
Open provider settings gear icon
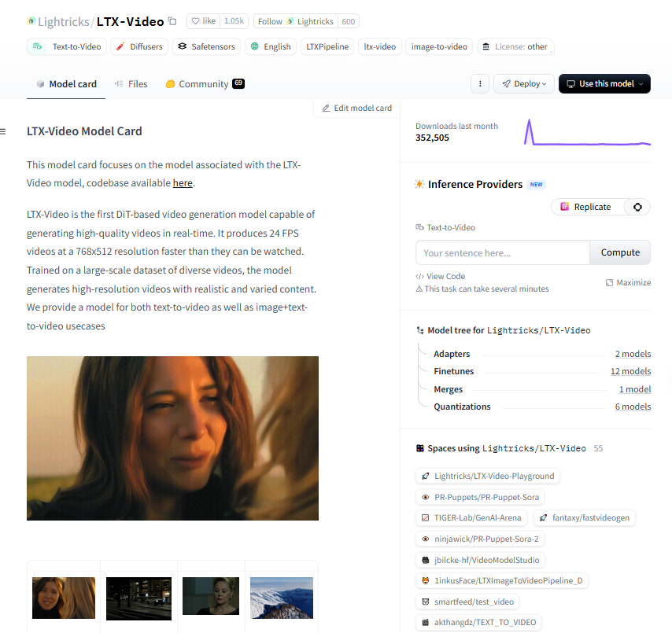[637, 207]
